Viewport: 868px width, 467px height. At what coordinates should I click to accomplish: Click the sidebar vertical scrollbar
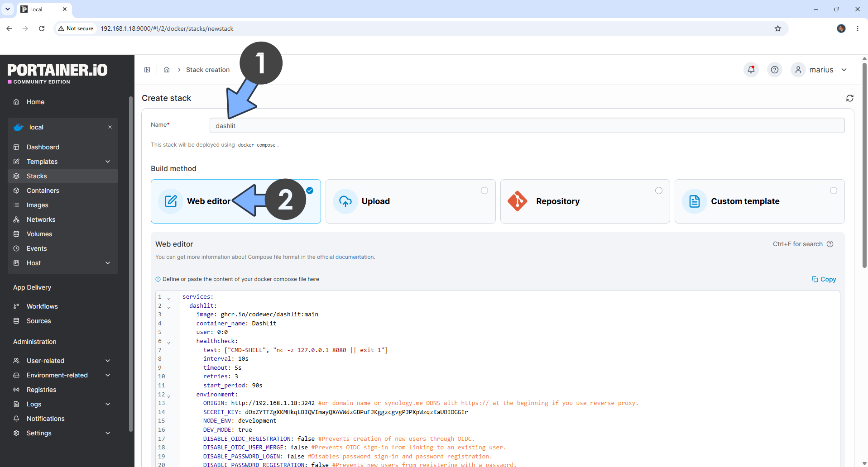pos(131,264)
